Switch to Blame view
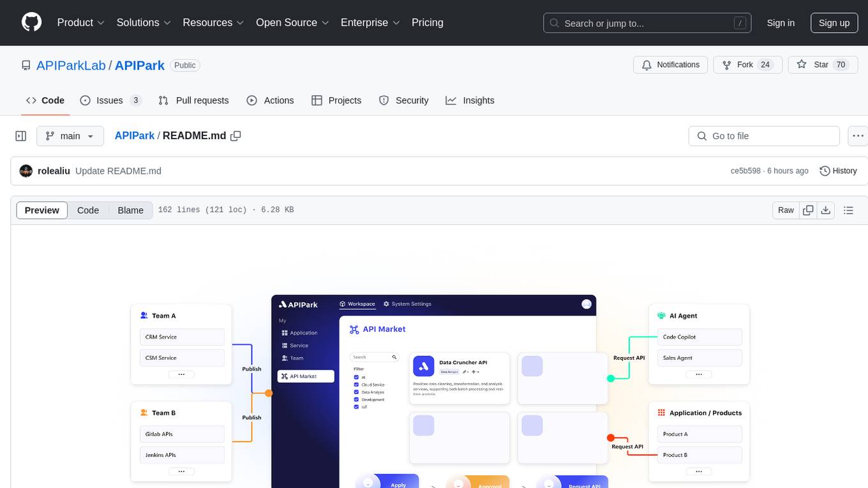This screenshot has height=488, width=868. (131, 210)
